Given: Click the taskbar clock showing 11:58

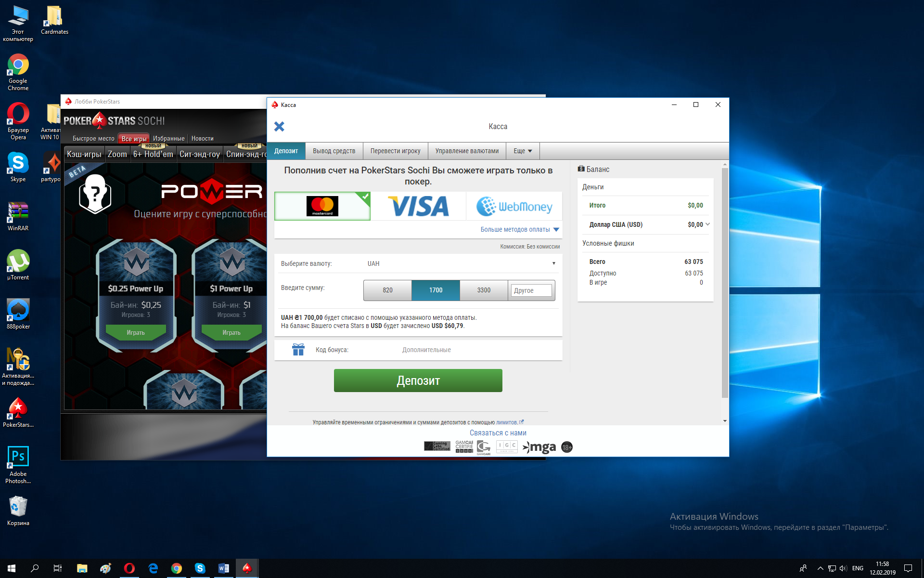Looking at the screenshot, I should [x=882, y=568].
